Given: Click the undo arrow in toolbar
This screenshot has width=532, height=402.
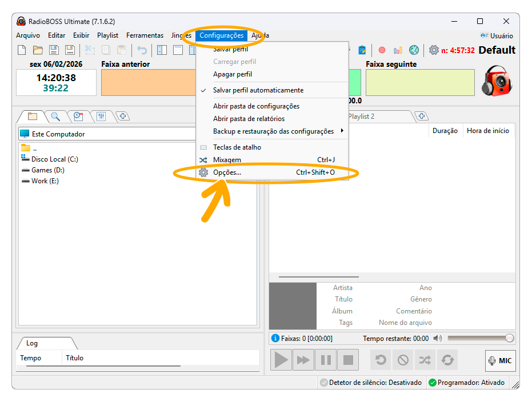Looking at the screenshot, I should tap(142, 50).
